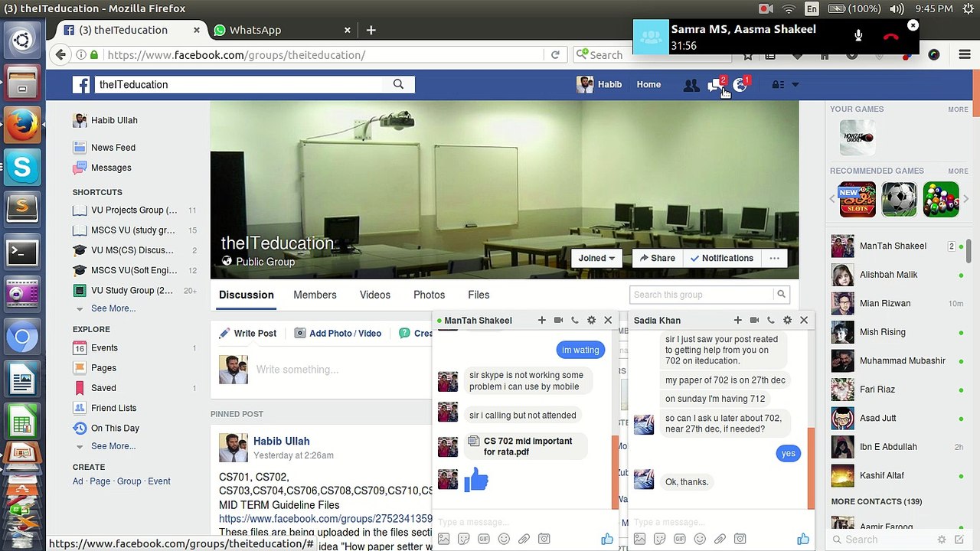Start video call with ManTah Shakeel
This screenshot has height=551, width=980.
(x=558, y=320)
